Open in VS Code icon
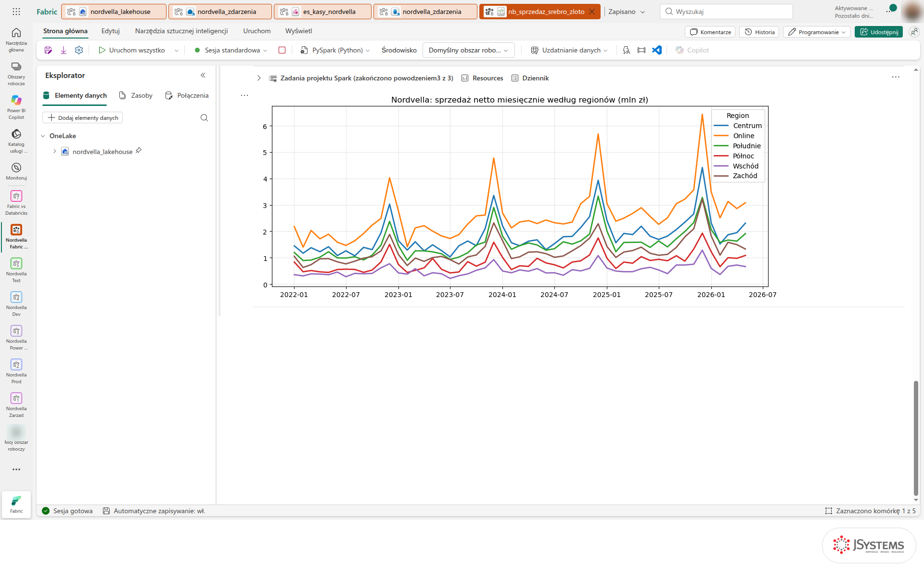The width and height of the screenshot is (924, 571). (x=657, y=50)
